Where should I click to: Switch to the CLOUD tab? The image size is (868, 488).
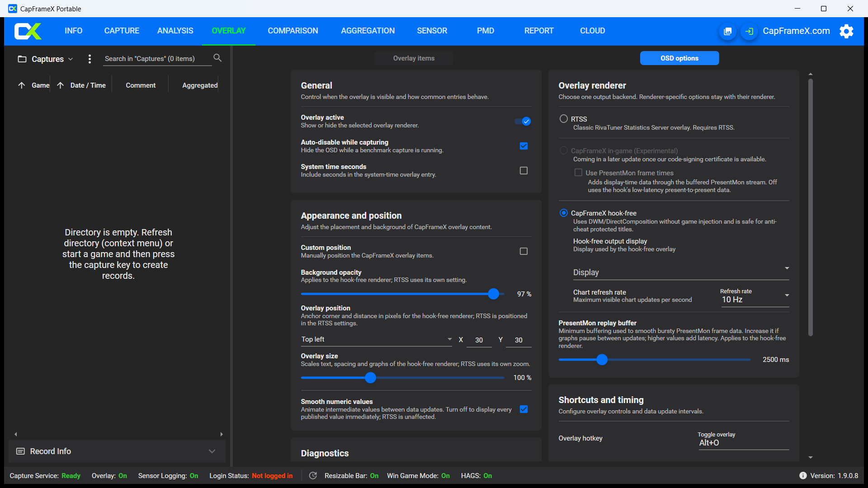(593, 31)
